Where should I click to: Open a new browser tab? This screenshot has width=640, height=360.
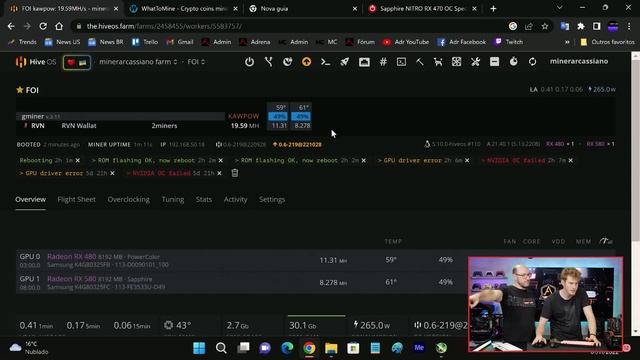click(493, 9)
